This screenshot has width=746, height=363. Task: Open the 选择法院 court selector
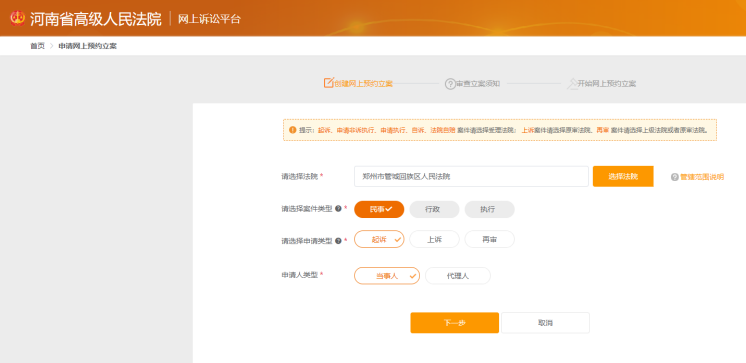623,177
